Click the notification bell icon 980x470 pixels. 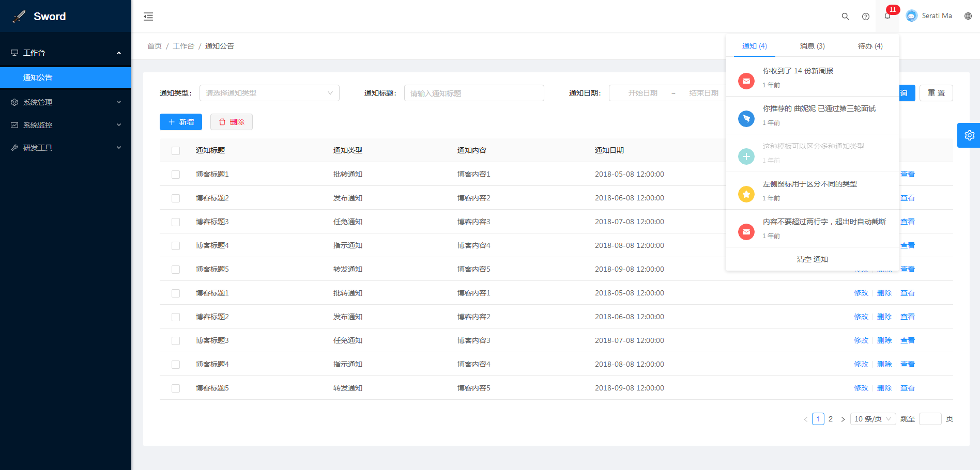(x=887, y=16)
